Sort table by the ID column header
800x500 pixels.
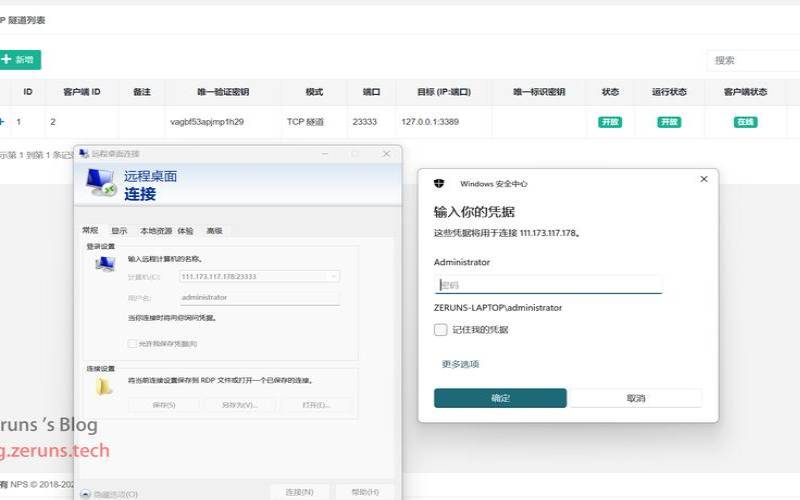pos(28,92)
